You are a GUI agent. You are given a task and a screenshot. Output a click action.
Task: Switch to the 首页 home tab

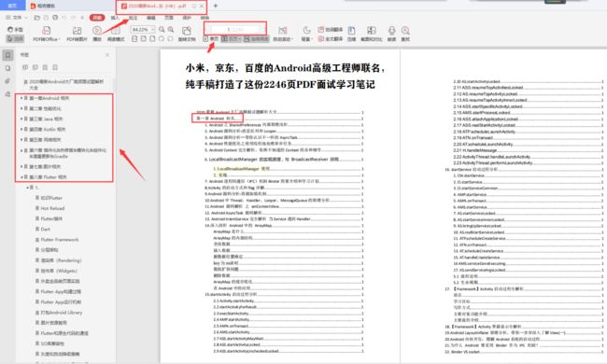[12, 6]
